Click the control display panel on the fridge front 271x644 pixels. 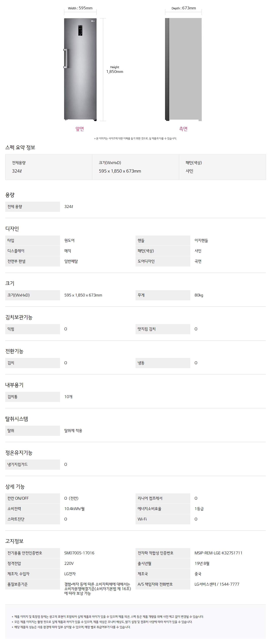pos(80,30)
